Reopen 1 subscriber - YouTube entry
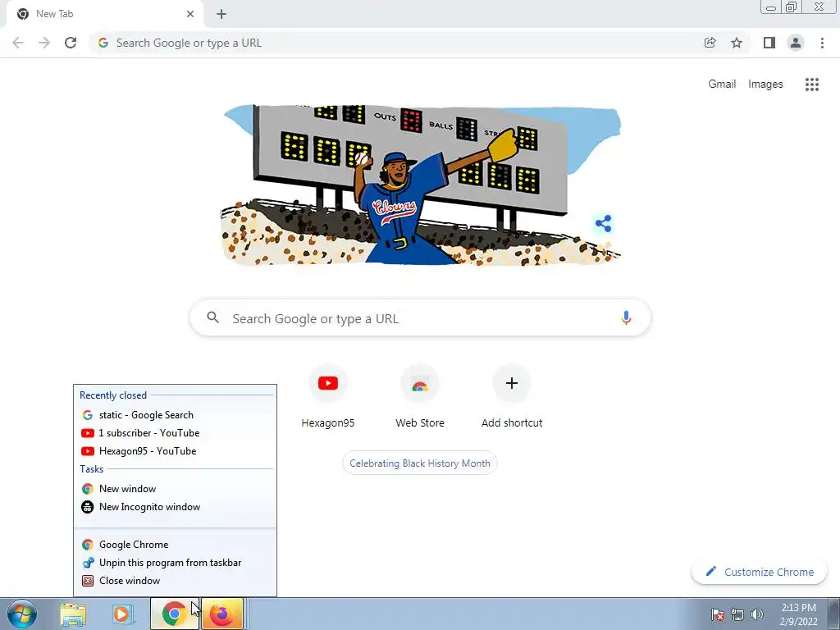Viewport: 840px width, 630px height. pyautogui.click(x=176, y=433)
